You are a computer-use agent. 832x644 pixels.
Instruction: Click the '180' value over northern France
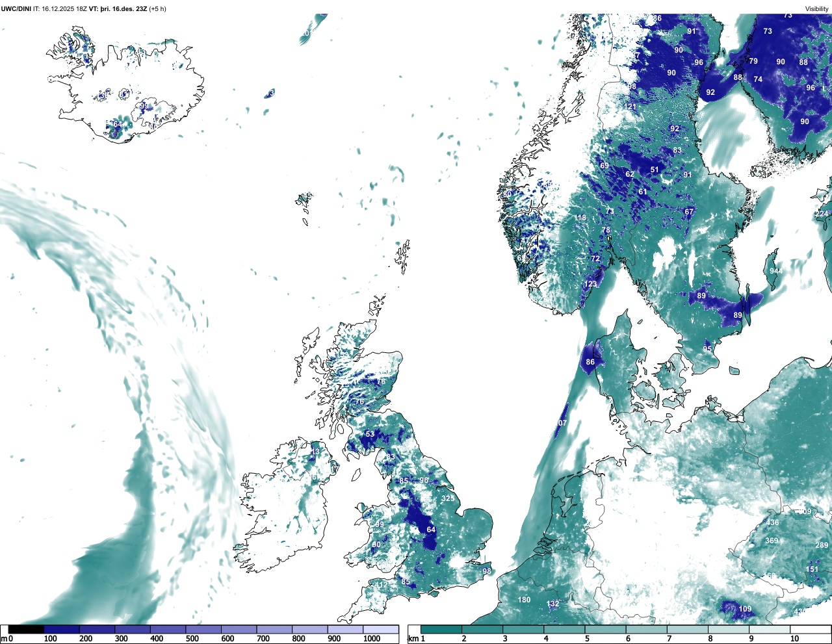[x=524, y=600]
